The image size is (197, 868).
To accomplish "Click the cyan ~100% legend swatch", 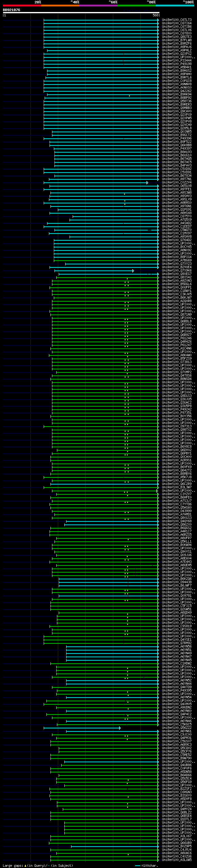I will coord(175,6).
